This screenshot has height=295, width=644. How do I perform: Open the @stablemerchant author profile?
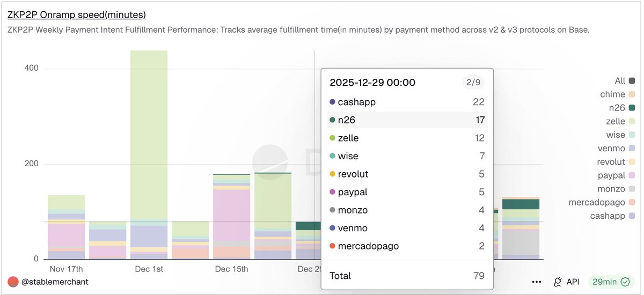point(55,282)
